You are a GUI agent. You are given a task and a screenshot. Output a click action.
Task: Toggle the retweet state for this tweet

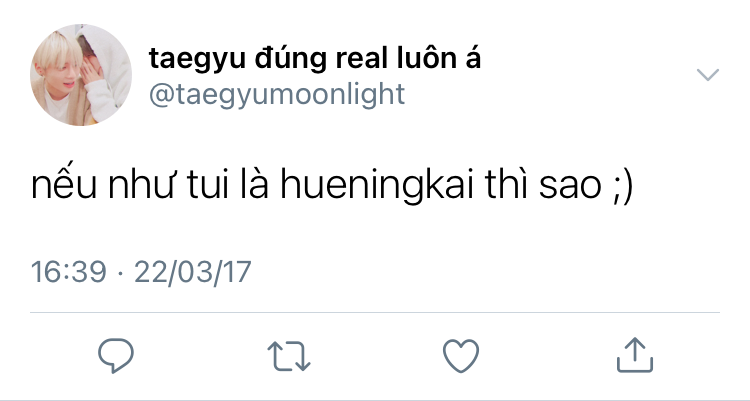pyautogui.click(x=289, y=356)
